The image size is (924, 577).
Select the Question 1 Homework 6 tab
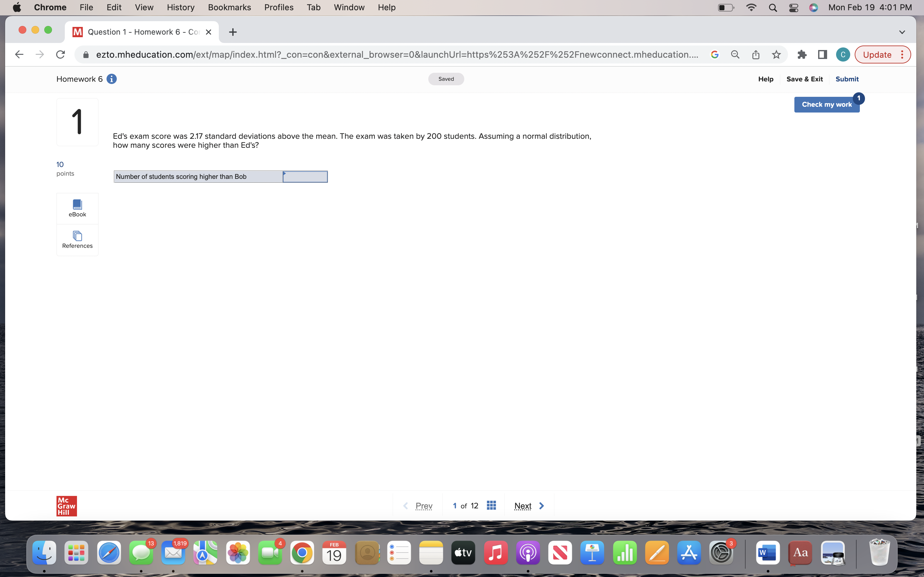tap(141, 32)
